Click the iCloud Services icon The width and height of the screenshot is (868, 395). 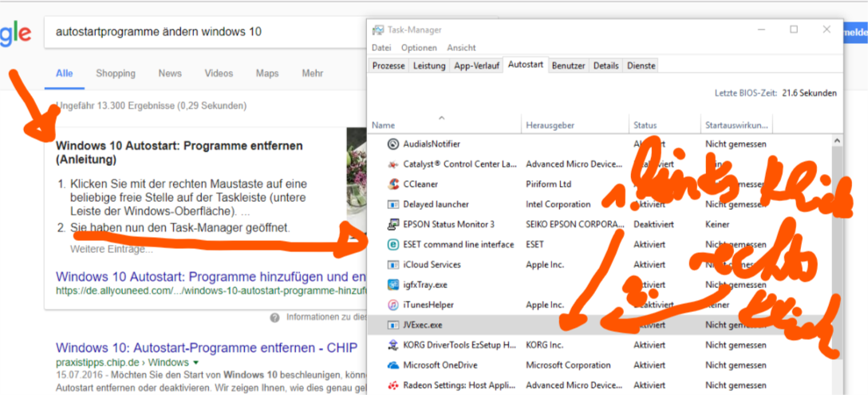393,265
